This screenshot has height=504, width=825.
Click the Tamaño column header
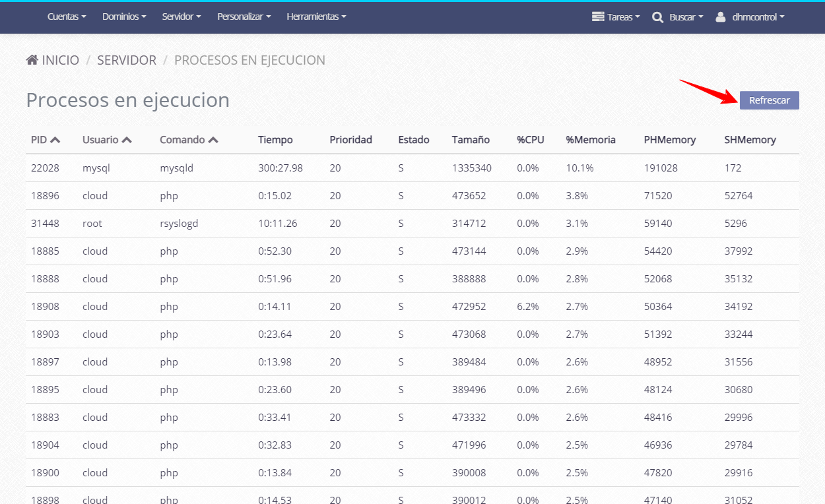click(x=471, y=140)
